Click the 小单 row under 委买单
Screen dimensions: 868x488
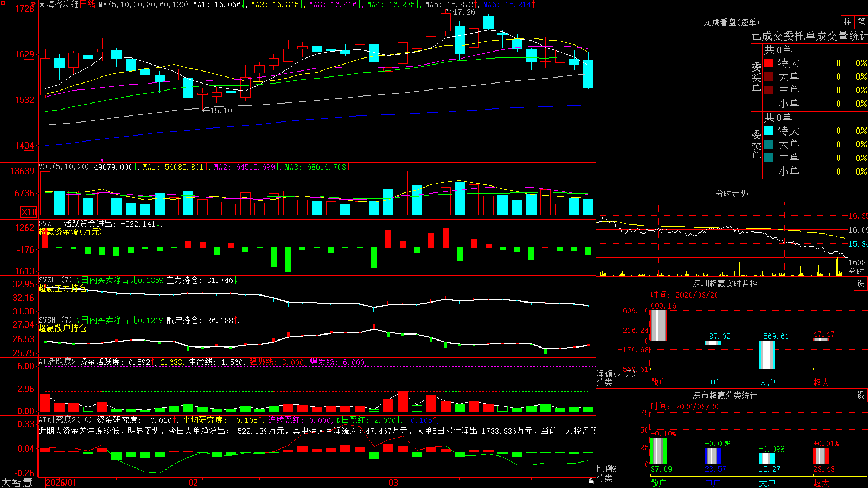pos(815,104)
